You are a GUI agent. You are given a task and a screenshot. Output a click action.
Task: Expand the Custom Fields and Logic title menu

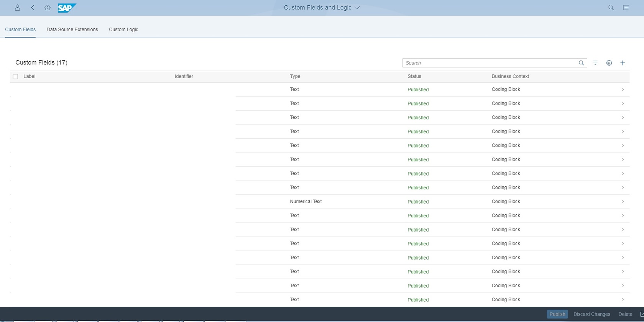[x=357, y=8]
